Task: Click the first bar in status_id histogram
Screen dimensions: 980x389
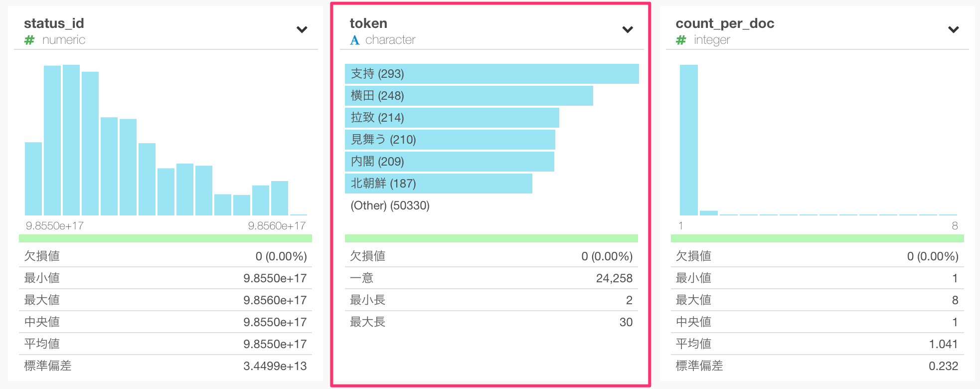Action: coord(33,179)
